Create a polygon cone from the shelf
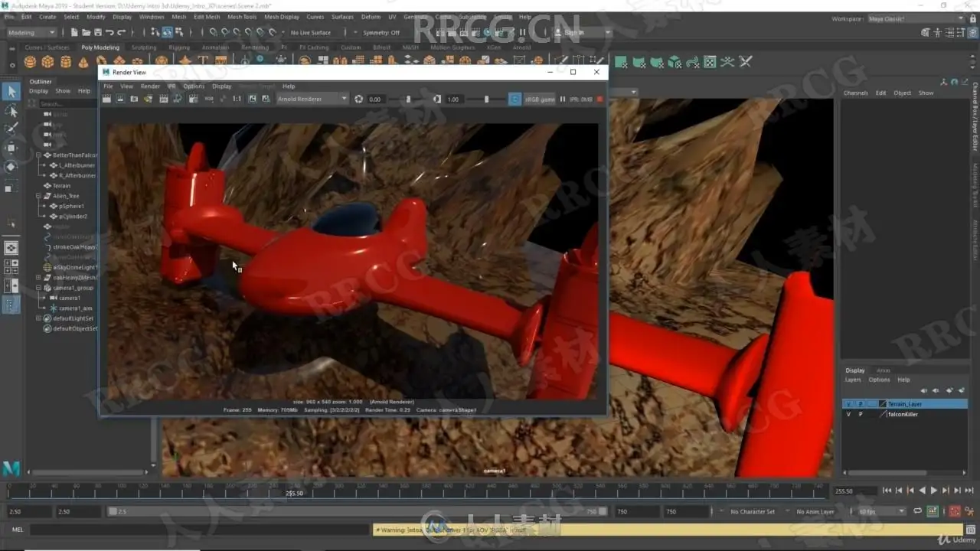980x551 pixels. click(x=83, y=61)
